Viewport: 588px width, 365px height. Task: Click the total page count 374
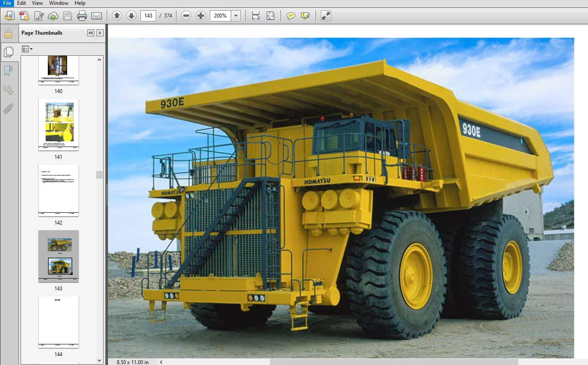168,16
